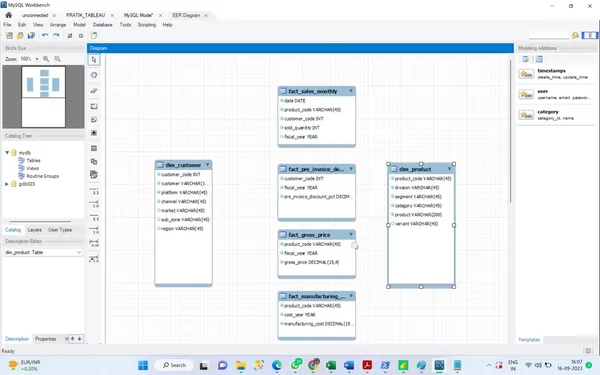The height and width of the screenshot is (375, 600).
Task: Click the undo arrow in toolbar
Action: 45,36
